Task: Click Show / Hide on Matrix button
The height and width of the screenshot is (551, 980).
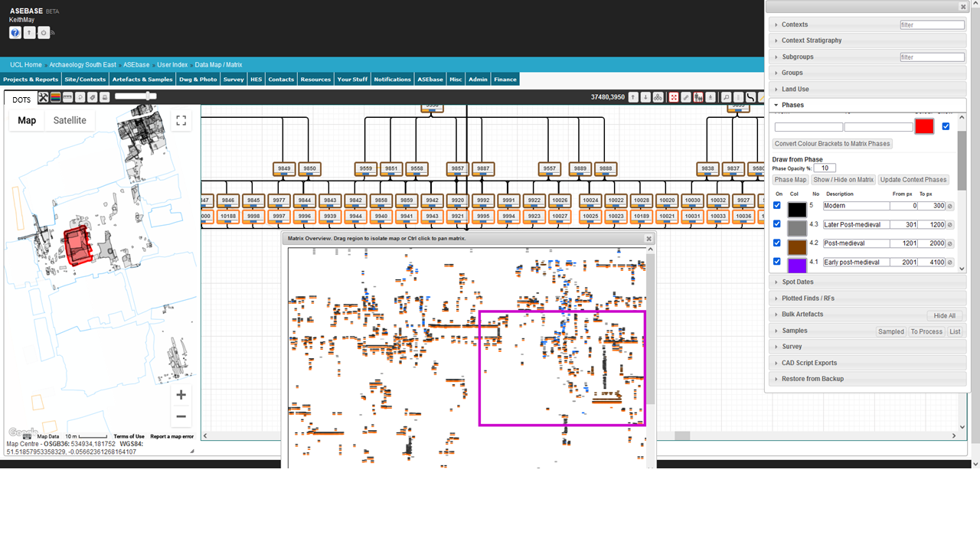Action: [x=843, y=180]
